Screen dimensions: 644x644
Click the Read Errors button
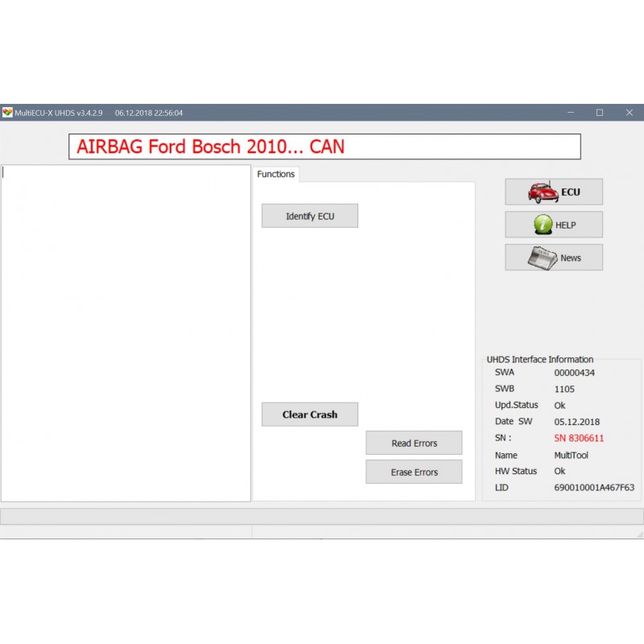tap(414, 444)
